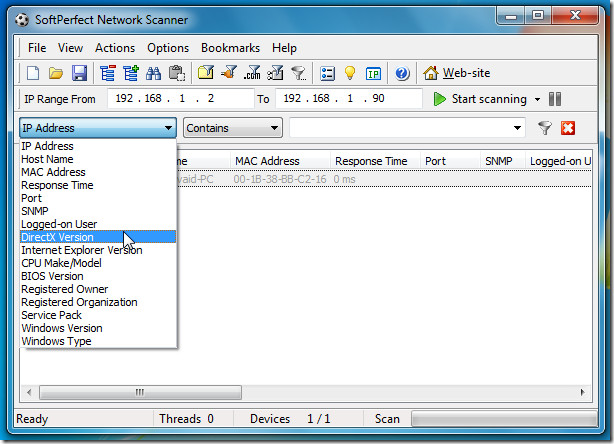
Task: Clear filter with the red X icon
Action: click(568, 128)
